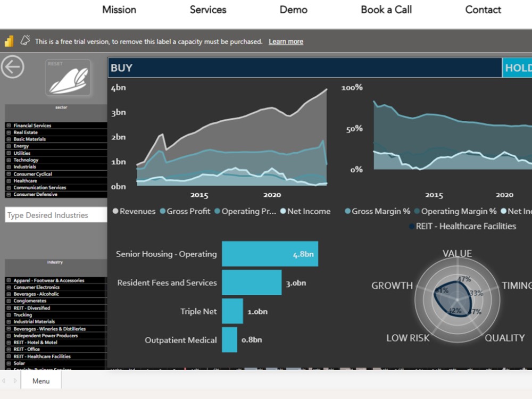Viewport: 532px width, 399px height.
Task: Click the LOW RISK radar axis label
Action: tap(408, 338)
